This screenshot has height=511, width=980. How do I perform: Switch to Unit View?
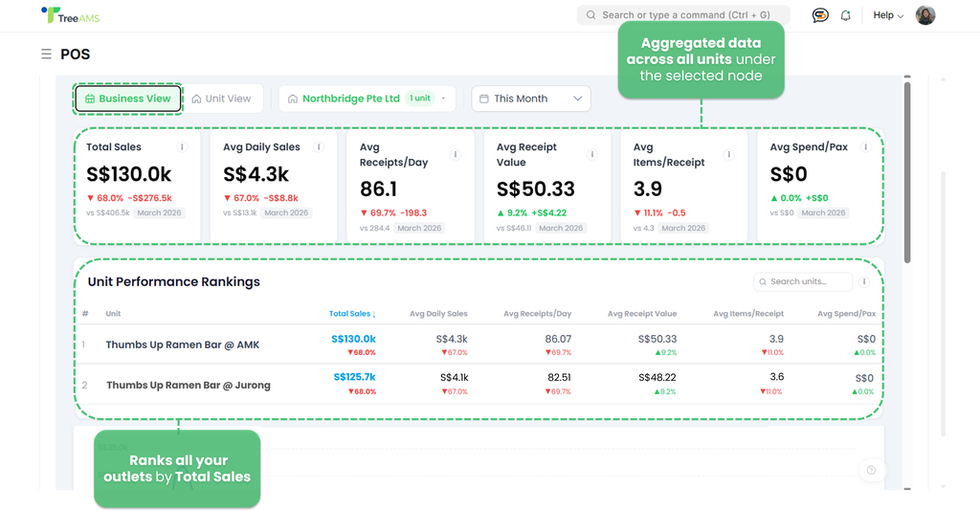(221, 99)
